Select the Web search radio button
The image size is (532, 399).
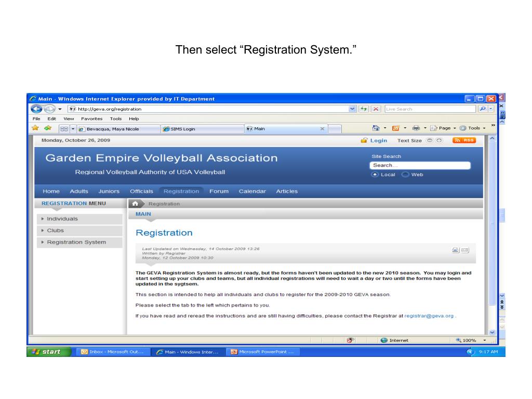tap(405, 175)
